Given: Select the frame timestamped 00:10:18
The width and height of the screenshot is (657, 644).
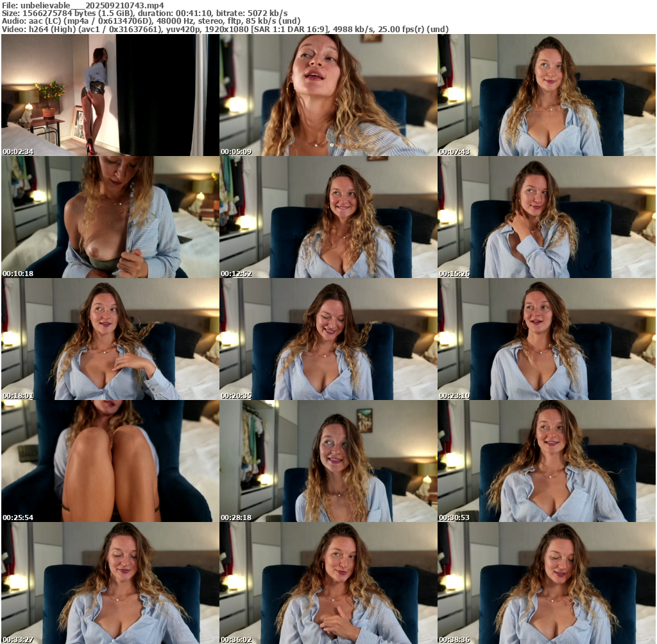Looking at the screenshot, I should tap(110, 217).
